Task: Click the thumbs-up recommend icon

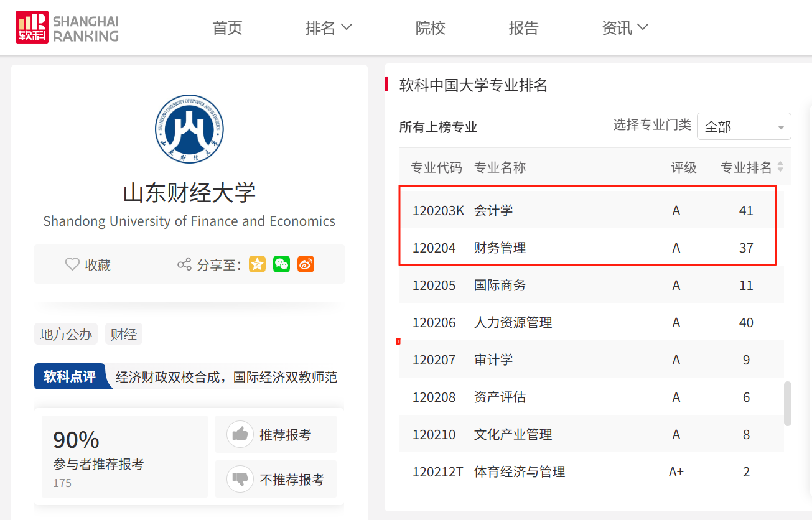Action: point(240,434)
